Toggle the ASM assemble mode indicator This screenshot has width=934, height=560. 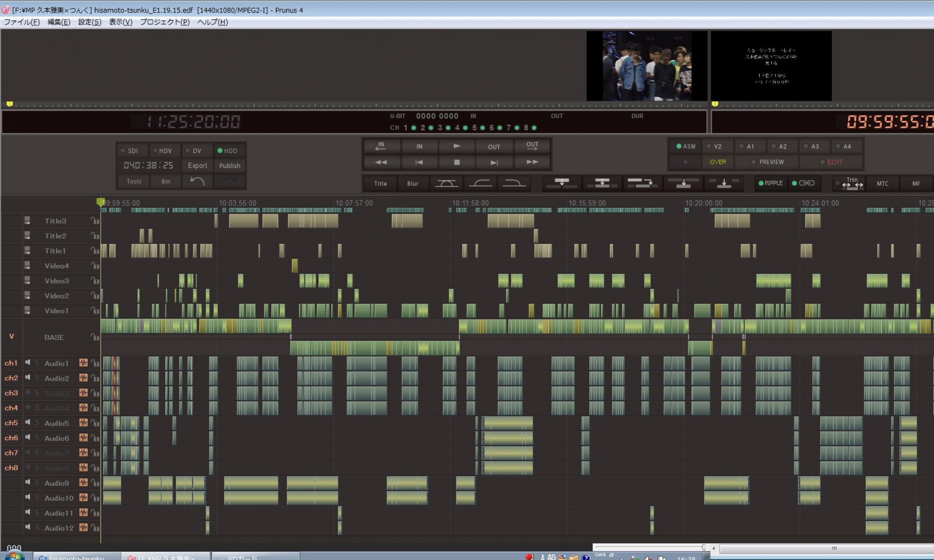tap(685, 147)
